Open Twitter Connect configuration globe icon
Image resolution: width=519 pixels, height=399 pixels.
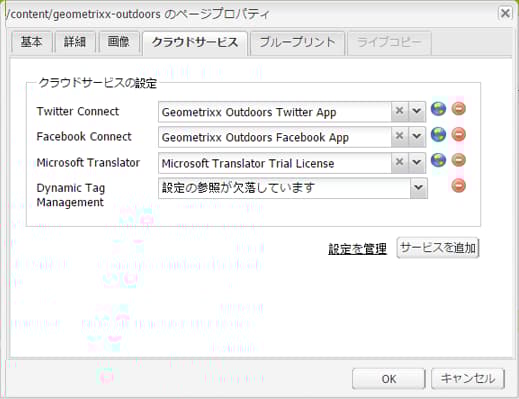438,109
